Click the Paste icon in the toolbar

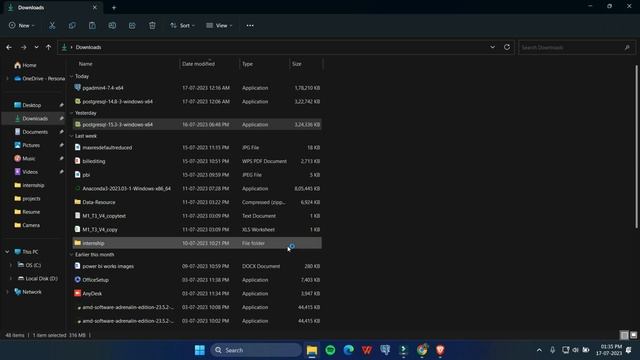[92, 25]
